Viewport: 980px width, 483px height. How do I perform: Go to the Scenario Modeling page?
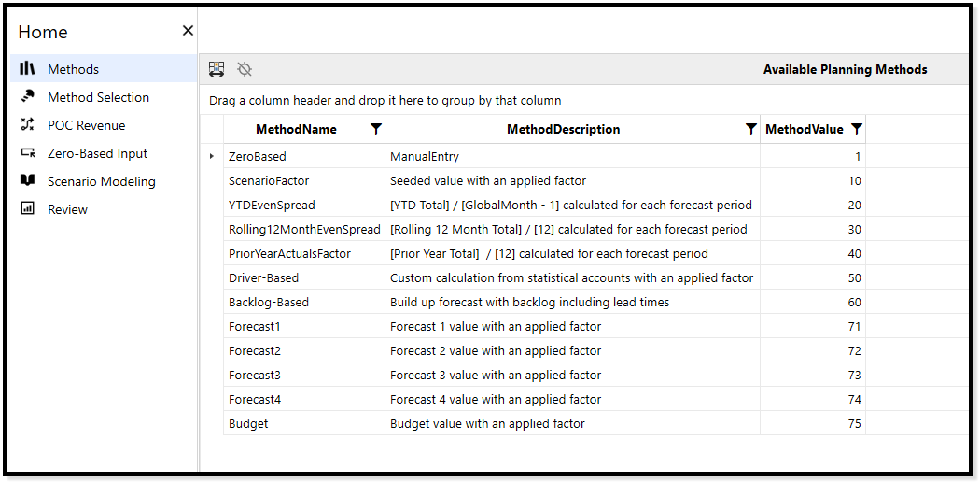tap(102, 181)
